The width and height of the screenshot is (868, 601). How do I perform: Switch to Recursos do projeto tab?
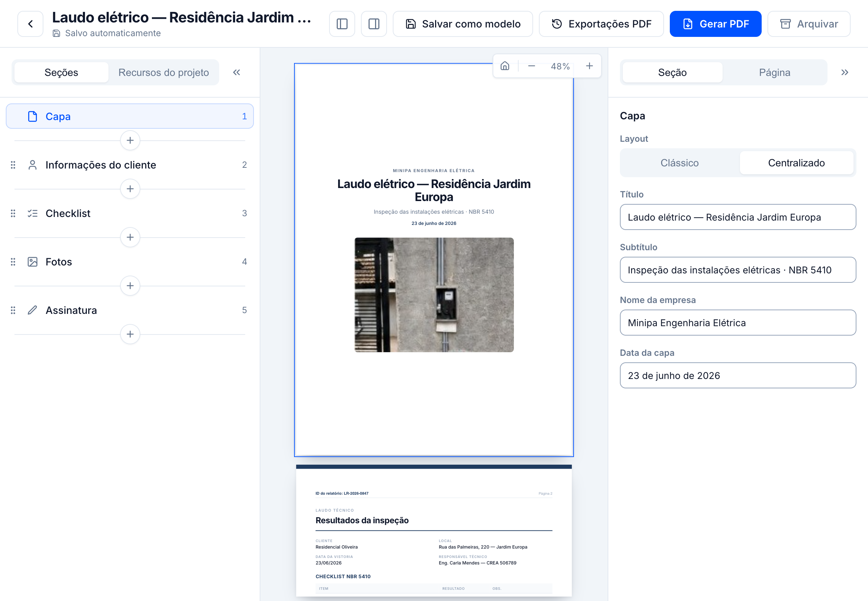(163, 72)
